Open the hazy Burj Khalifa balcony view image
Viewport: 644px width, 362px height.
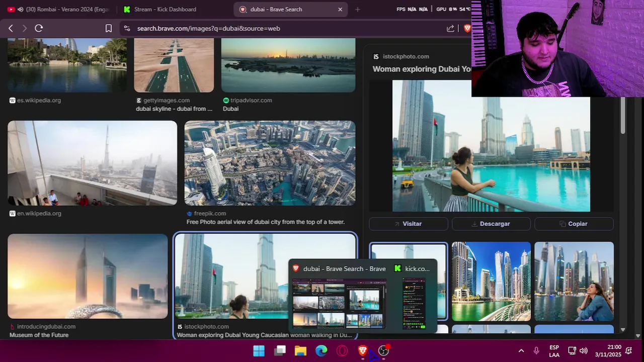pos(92,163)
